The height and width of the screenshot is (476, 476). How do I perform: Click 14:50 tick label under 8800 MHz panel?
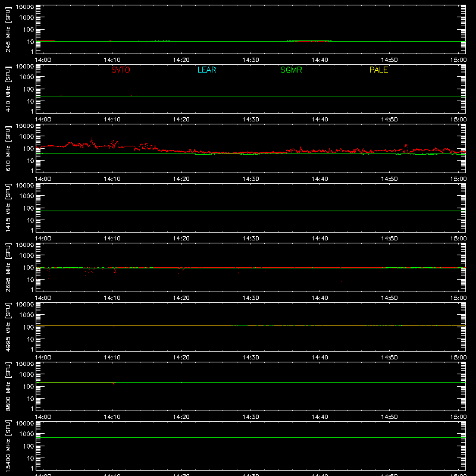pos(389,417)
